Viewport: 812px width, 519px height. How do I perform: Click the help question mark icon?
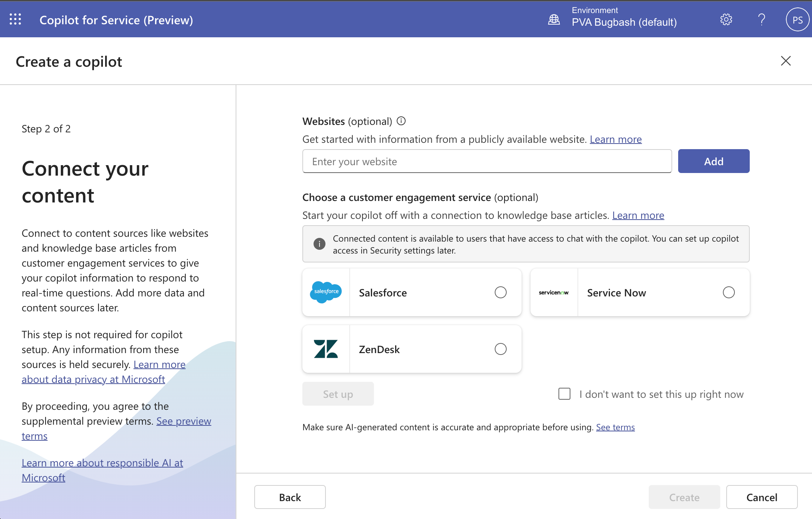762,19
